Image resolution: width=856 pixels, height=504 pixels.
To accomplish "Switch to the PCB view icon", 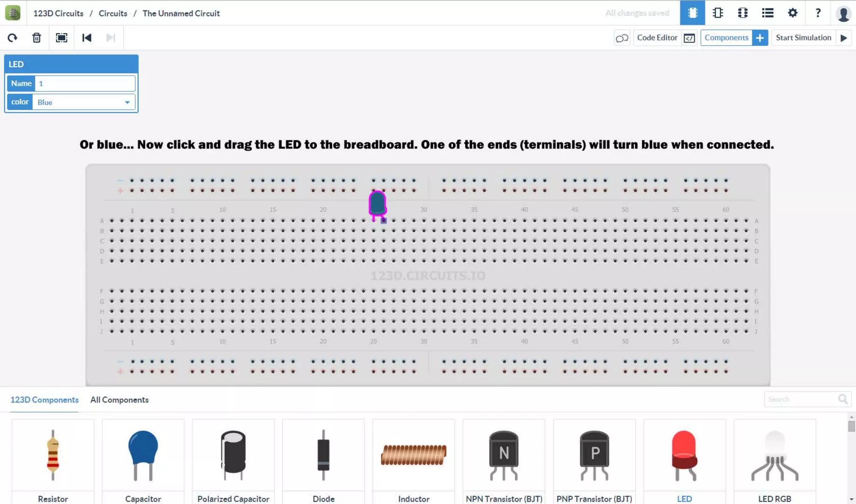I will click(743, 13).
